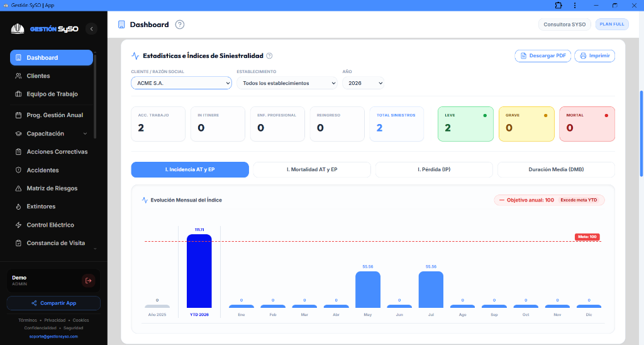Screen dimensions: 644x345
Task: Click the lightning bolt Control Eléctrico icon
Action: pos(18,225)
